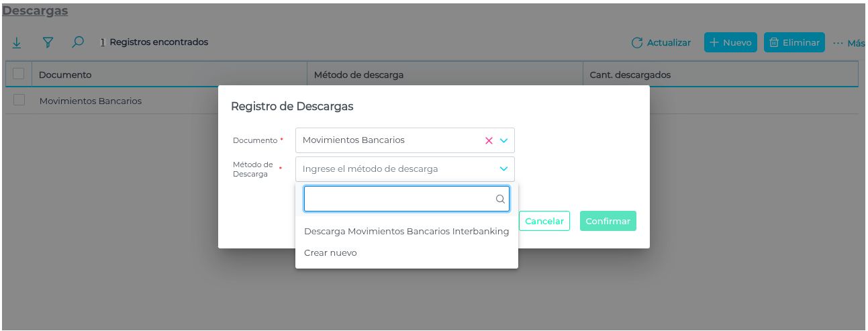Click the Nuevo button

point(730,42)
